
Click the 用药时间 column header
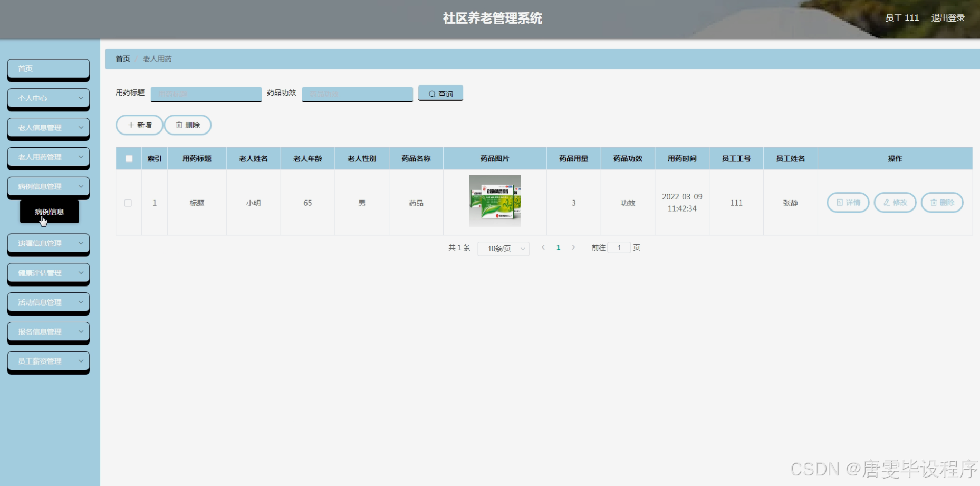(682, 159)
